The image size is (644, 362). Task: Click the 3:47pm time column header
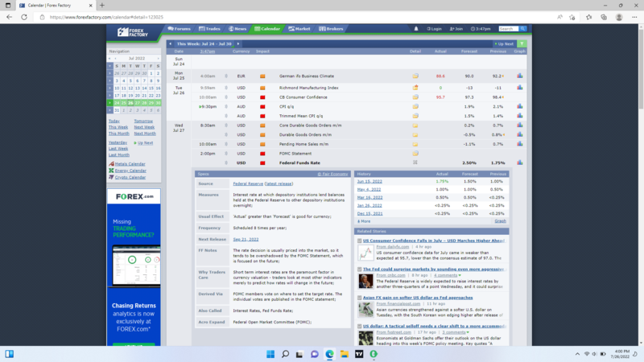click(x=208, y=51)
